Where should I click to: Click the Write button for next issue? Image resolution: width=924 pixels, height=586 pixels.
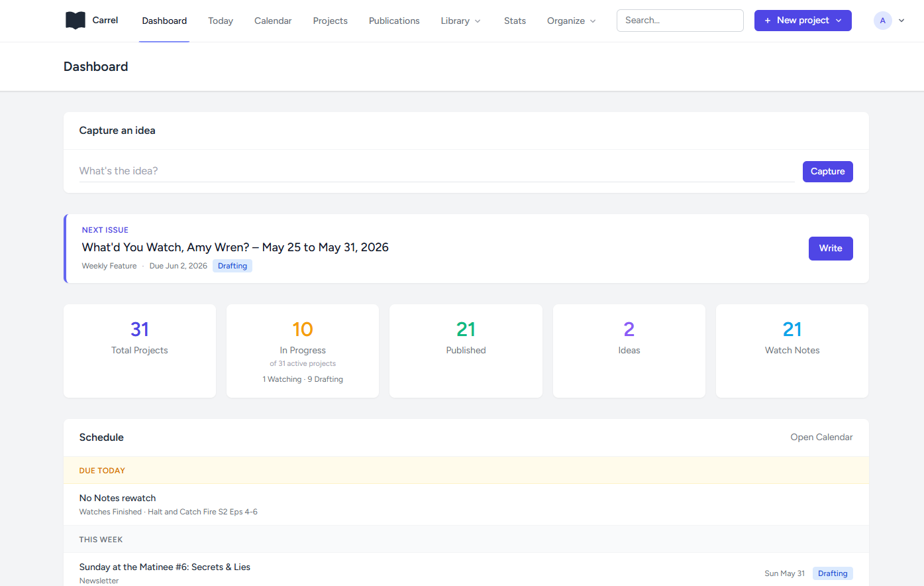click(831, 249)
